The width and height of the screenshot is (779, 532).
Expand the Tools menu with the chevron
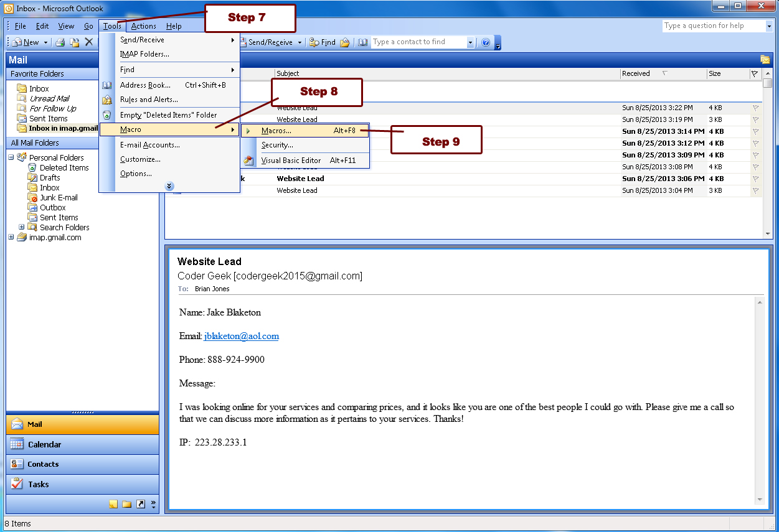tap(169, 186)
